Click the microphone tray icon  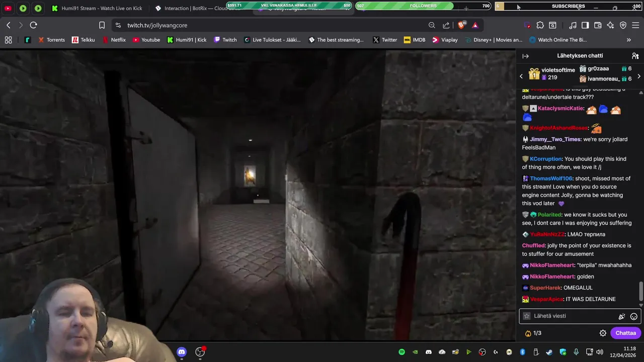[x=576, y=352]
